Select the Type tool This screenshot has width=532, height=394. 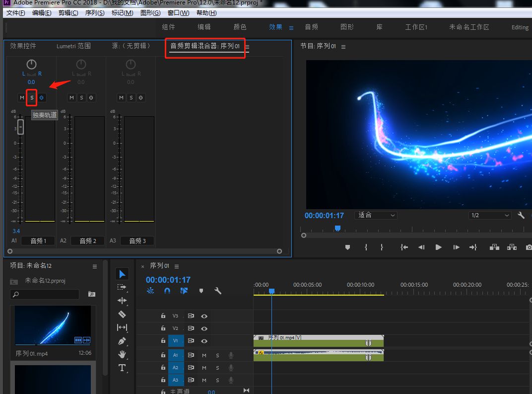click(122, 368)
